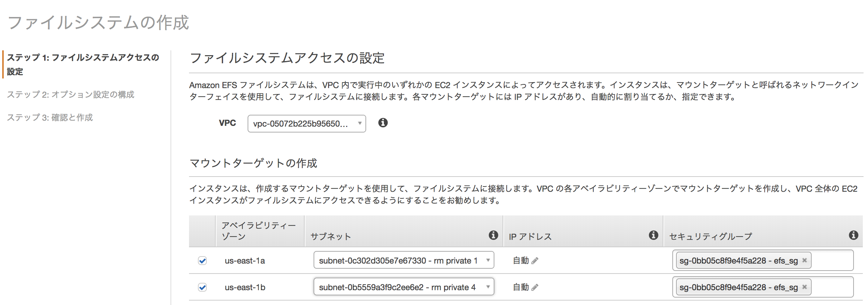Click the ファイルシステムの作成 page title

(x=98, y=23)
